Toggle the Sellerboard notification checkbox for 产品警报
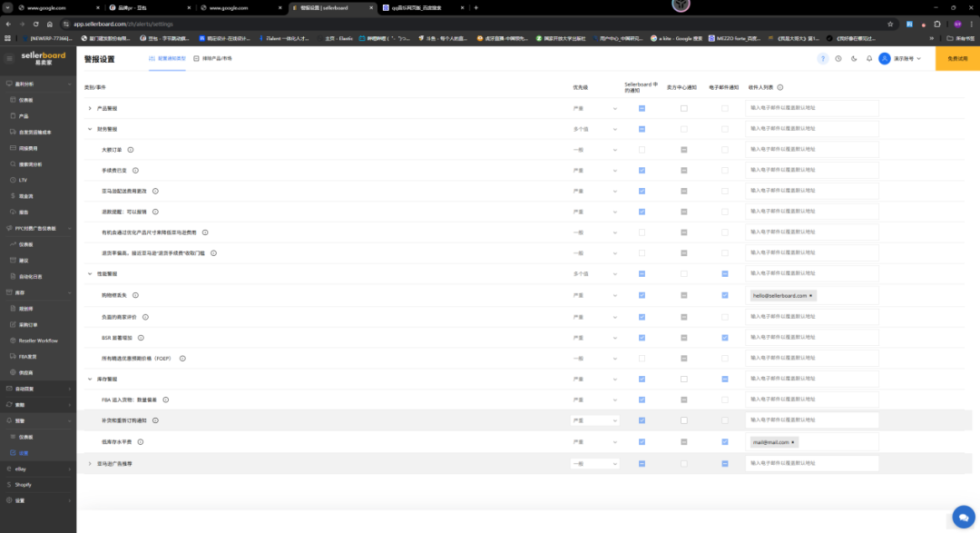 click(642, 109)
